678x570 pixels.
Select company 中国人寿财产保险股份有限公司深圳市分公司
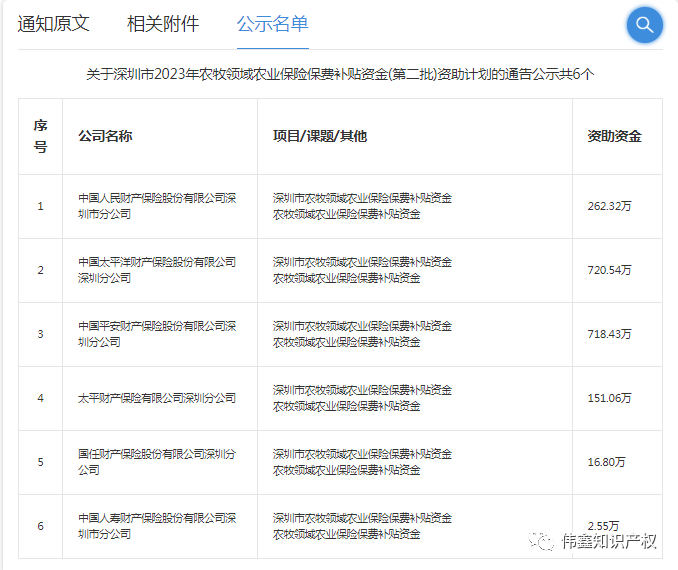157,526
